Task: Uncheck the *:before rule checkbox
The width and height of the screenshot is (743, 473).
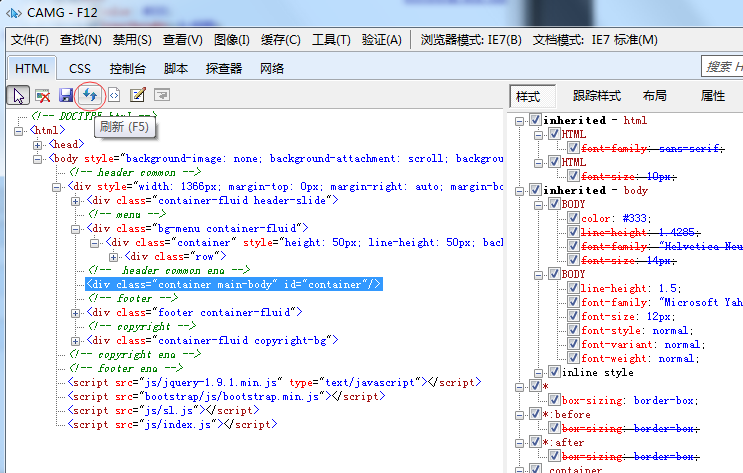Action: click(x=535, y=414)
